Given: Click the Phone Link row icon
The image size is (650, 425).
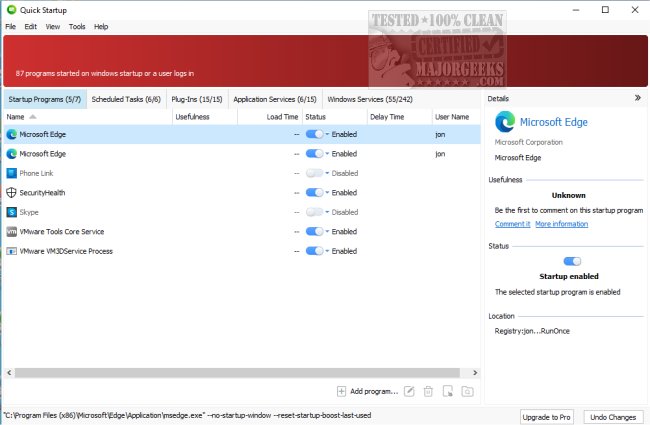Looking at the screenshot, I should [x=11, y=173].
